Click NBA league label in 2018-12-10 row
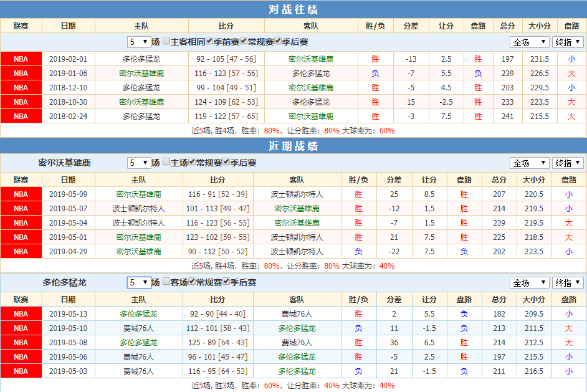 coord(21,88)
